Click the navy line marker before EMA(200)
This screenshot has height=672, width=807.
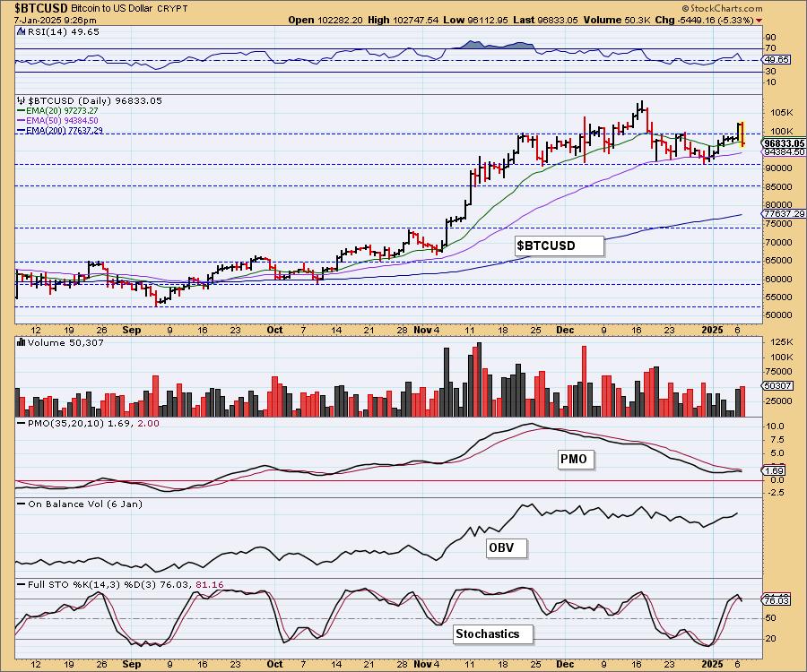22,131
